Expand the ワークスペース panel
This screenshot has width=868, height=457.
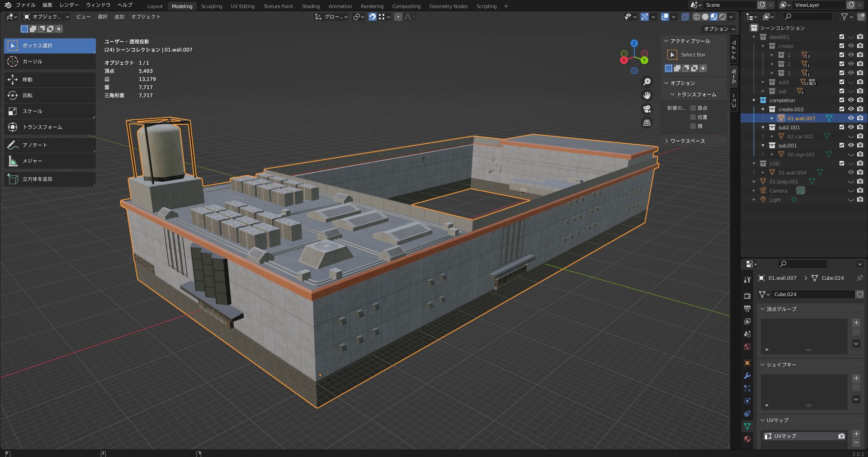coord(687,141)
